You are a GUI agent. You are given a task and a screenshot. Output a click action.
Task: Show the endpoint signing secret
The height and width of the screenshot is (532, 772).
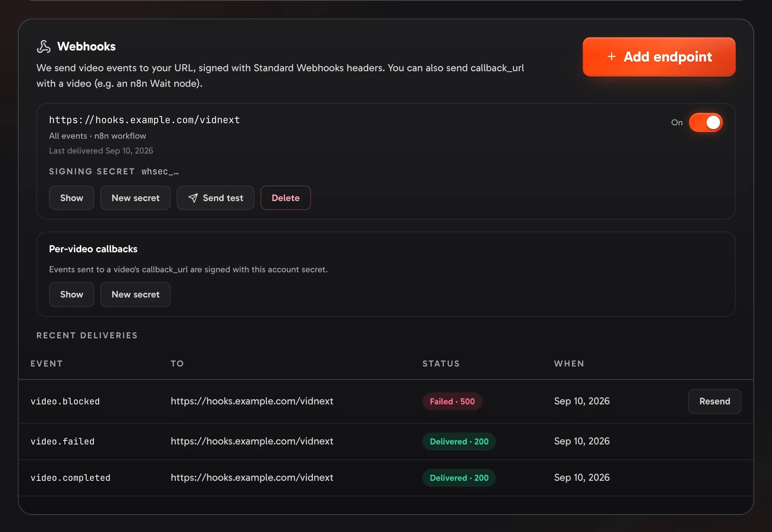72,198
